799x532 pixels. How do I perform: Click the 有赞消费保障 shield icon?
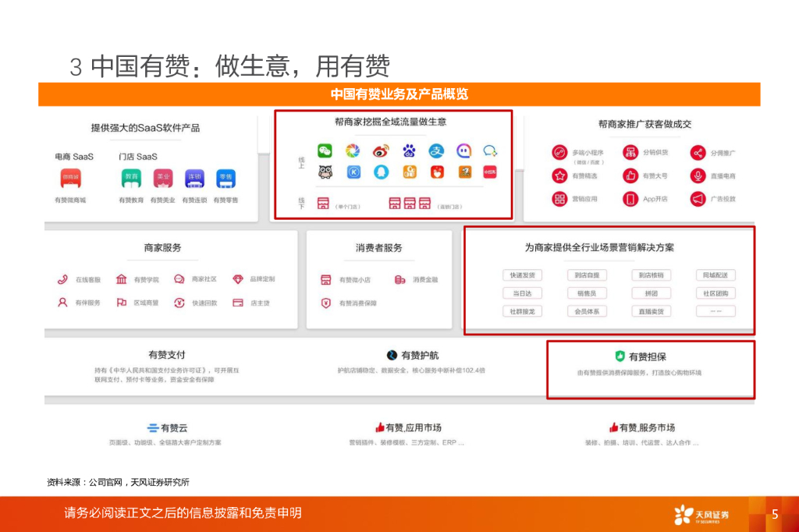(x=326, y=303)
